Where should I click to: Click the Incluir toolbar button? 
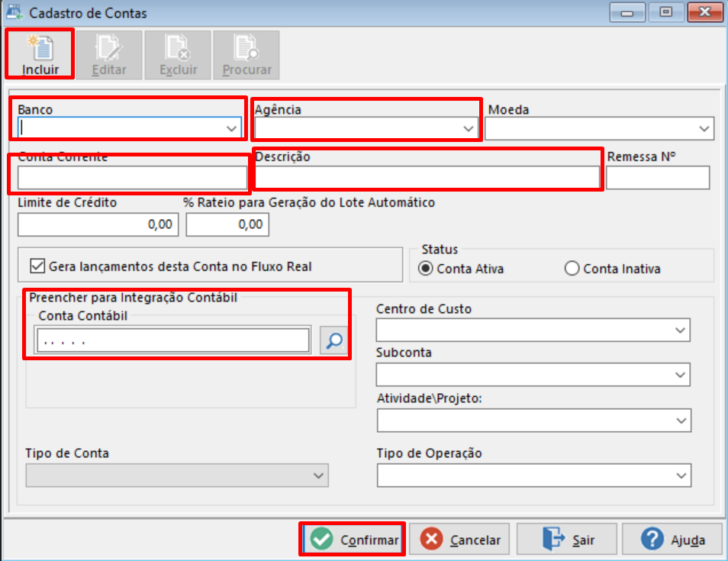click(x=40, y=54)
